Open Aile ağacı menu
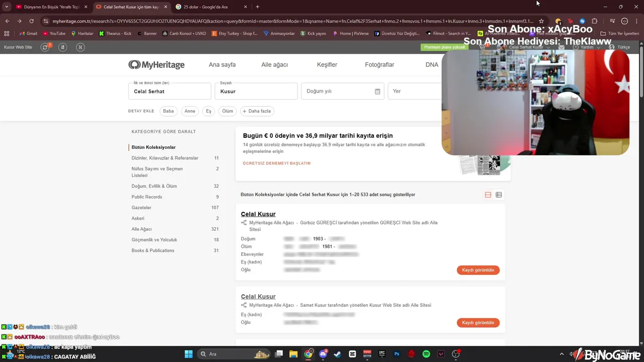644x362 pixels. (275, 65)
